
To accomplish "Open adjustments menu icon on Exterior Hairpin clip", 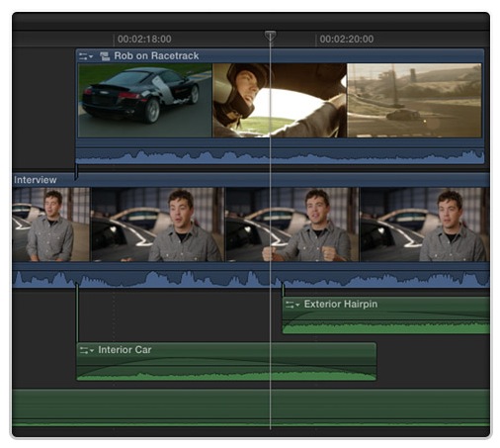I will point(290,305).
